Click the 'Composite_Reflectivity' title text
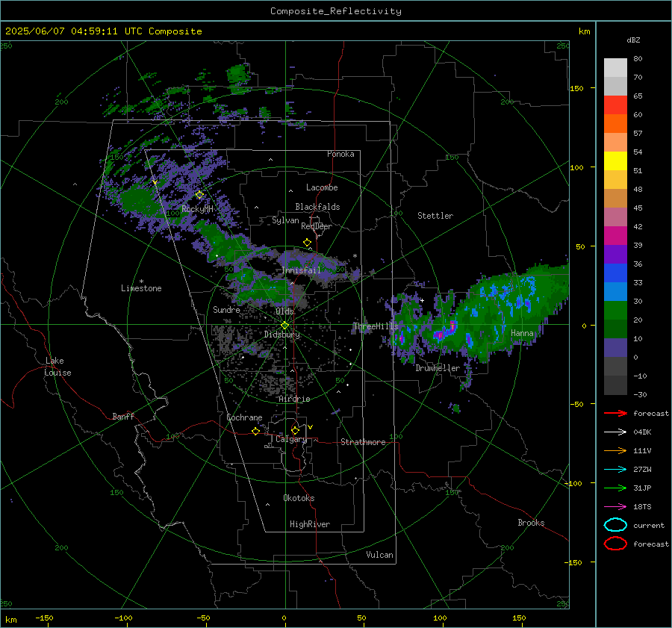Screen dimensions: 672x628 click(x=336, y=11)
